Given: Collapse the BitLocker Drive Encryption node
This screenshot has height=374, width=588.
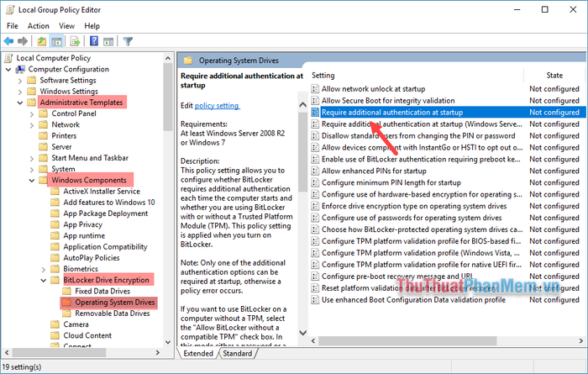Looking at the screenshot, I should pyautogui.click(x=44, y=280).
